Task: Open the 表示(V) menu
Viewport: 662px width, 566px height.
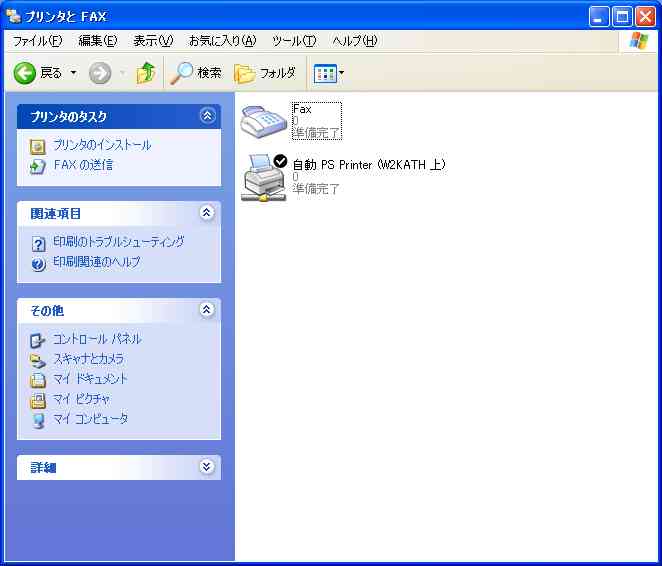Action: click(x=153, y=41)
